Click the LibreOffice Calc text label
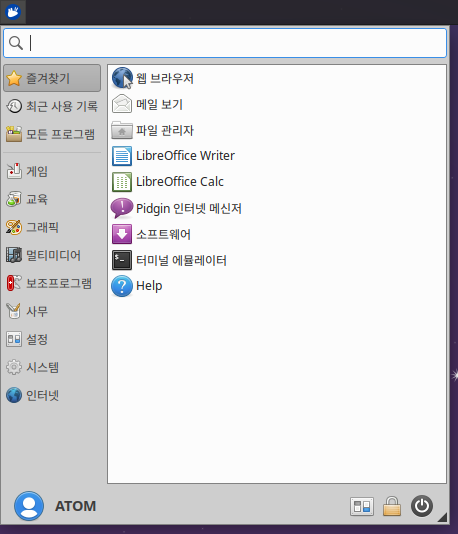Image resolution: width=458 pixels, height=534 pixels. [x=180, y=182]
